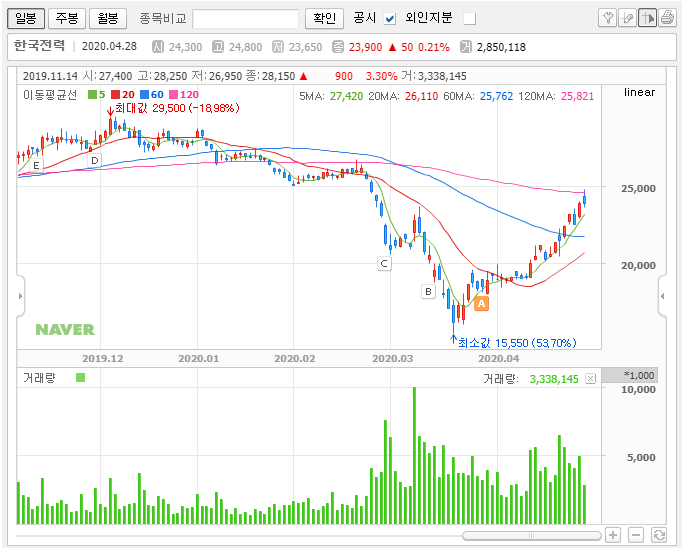
Task: Click the 120MA value 25,821
Action: [577, 96]
